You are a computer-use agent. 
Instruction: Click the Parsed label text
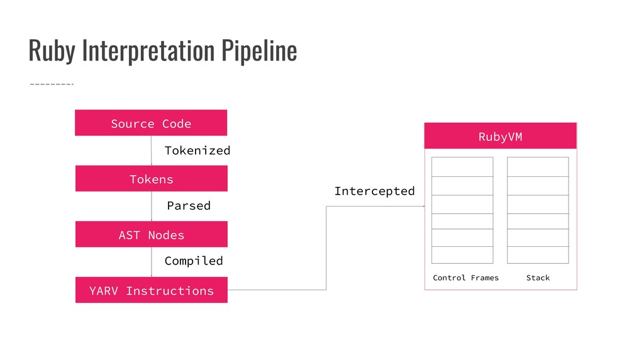click(x=189, y=205)
